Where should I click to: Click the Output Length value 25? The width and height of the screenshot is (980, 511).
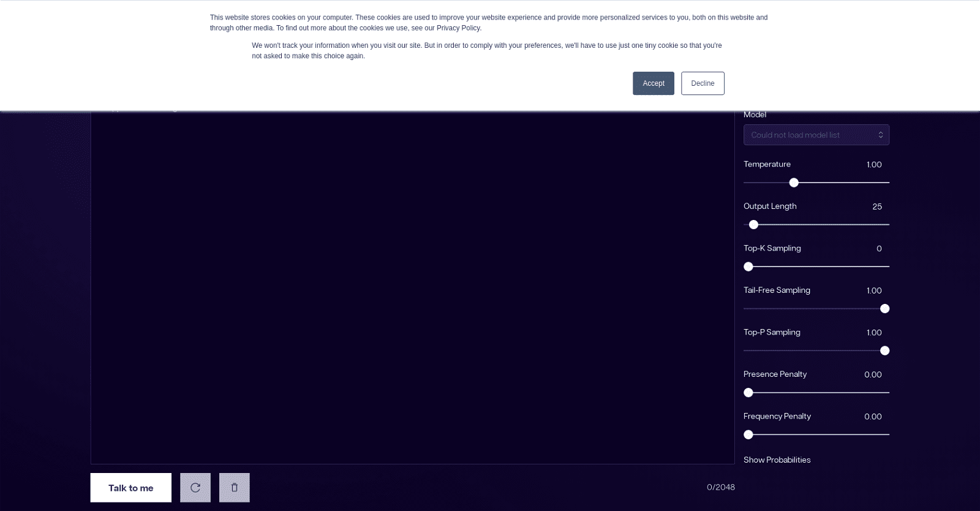[877, 206]
